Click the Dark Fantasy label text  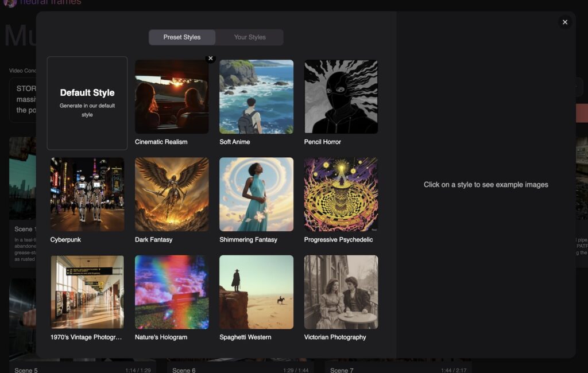click(x=153, y=240)
